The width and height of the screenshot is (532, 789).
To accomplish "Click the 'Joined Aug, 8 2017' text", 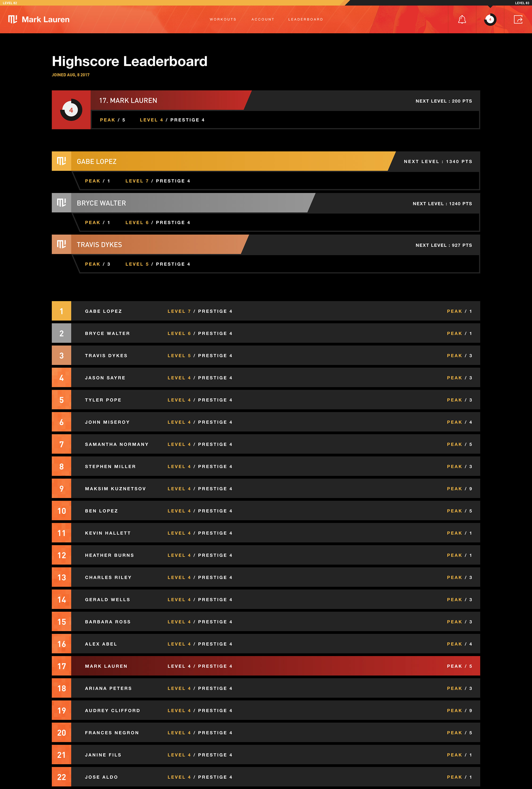I will [x=70, y=75].
